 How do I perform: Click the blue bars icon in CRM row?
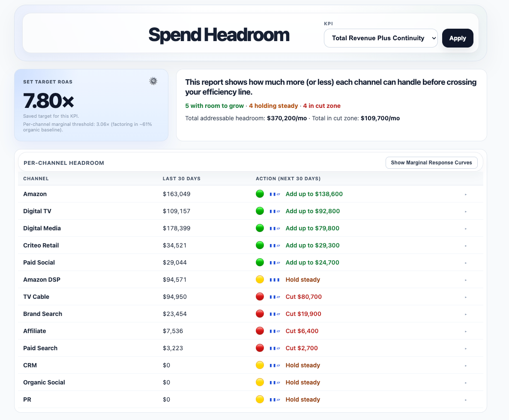(275, 366)
